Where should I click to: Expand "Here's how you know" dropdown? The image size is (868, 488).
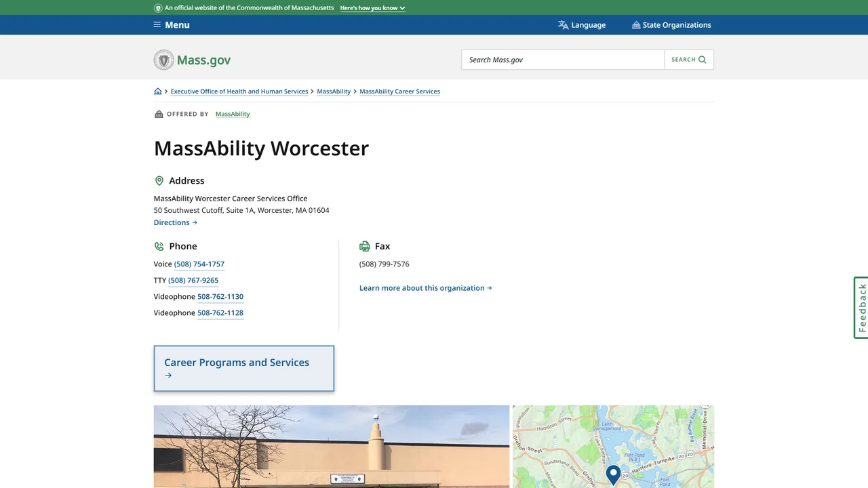[x=373, y=8]
